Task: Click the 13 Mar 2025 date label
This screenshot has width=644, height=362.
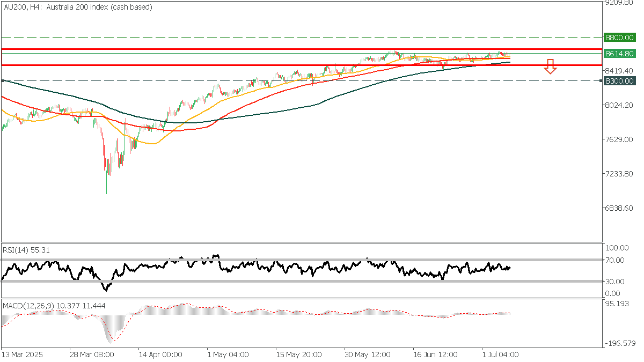Action: [x=22, y=354]
